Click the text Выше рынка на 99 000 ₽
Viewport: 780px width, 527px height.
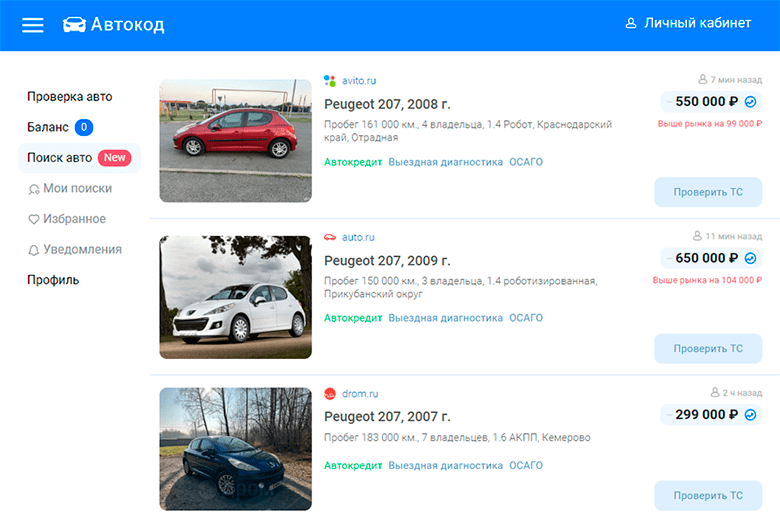point(710,123)
